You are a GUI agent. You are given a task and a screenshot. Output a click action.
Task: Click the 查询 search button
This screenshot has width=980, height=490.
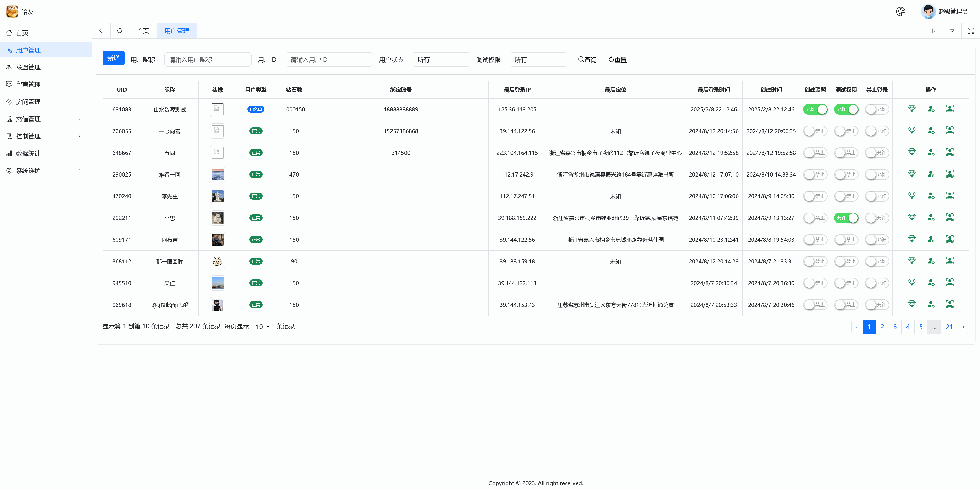point(587,60)
